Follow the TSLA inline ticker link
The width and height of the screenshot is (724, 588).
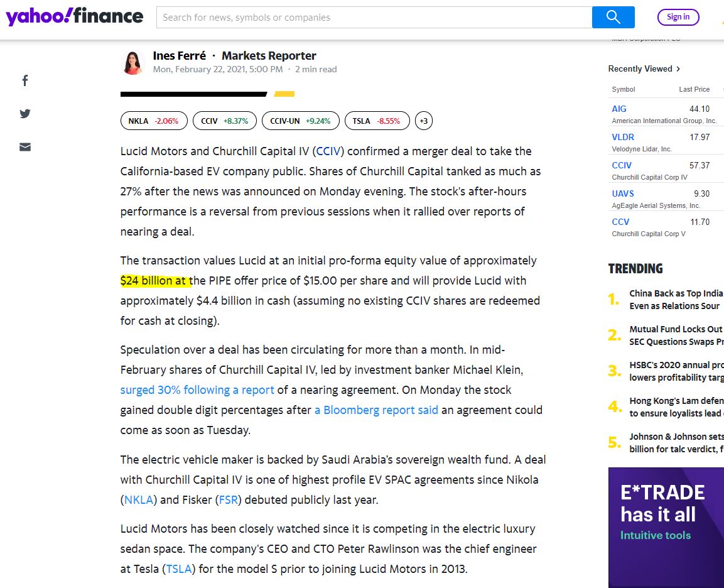click(x=179, y=569)
